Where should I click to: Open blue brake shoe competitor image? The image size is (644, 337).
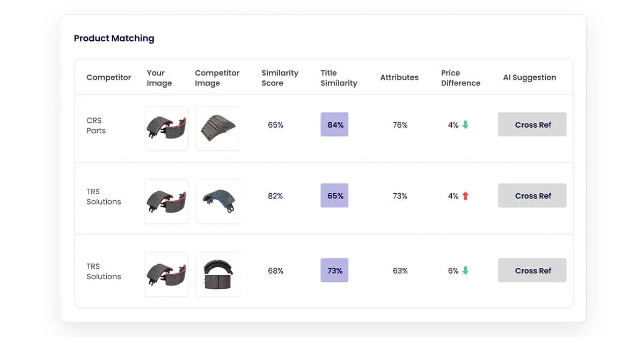(218, 201)
